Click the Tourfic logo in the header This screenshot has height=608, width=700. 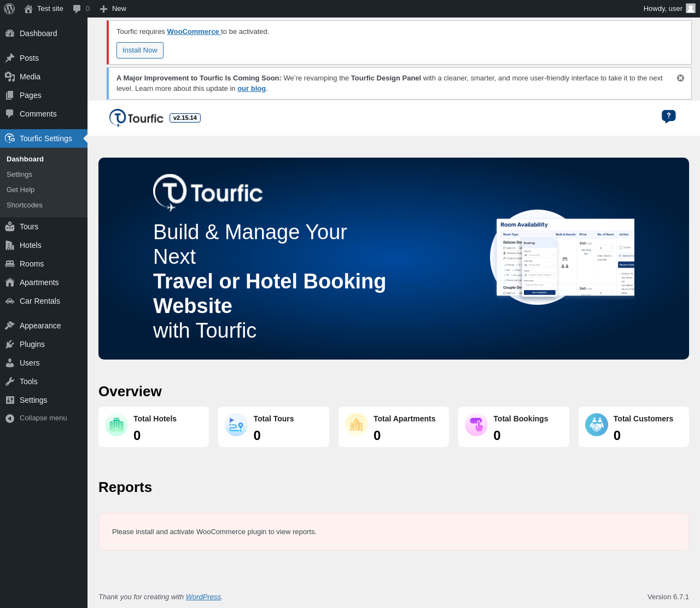(x=136, y=118)
